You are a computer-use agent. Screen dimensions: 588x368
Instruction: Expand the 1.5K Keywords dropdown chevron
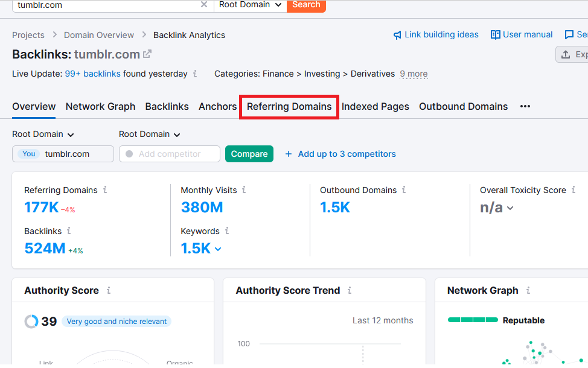[x=218, y=249]
